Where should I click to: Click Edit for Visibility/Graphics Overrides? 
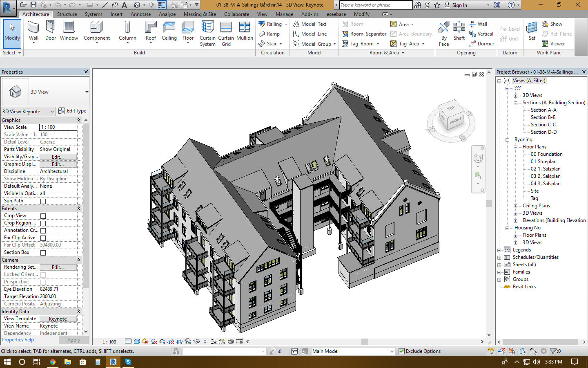click(x=58, y=157)
